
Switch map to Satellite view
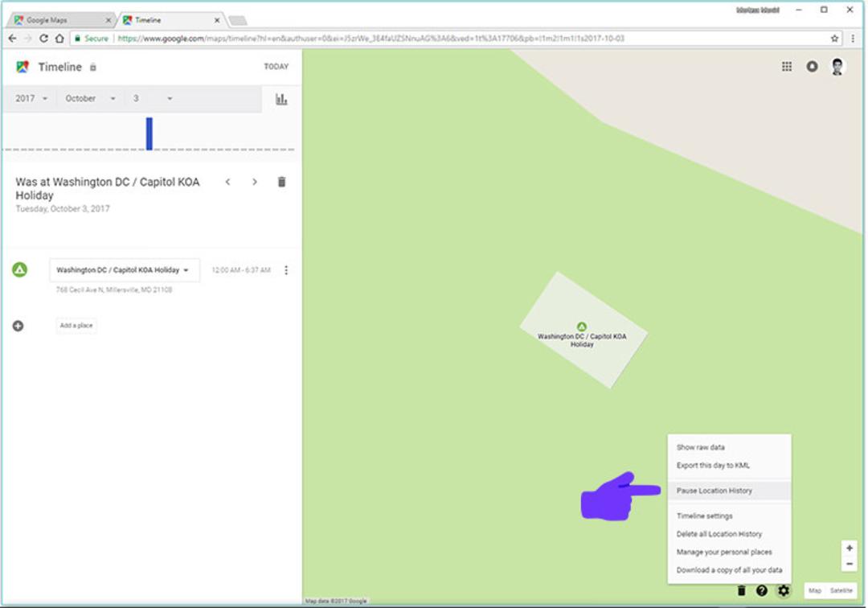pyautogui.click(x=841, y=590)
